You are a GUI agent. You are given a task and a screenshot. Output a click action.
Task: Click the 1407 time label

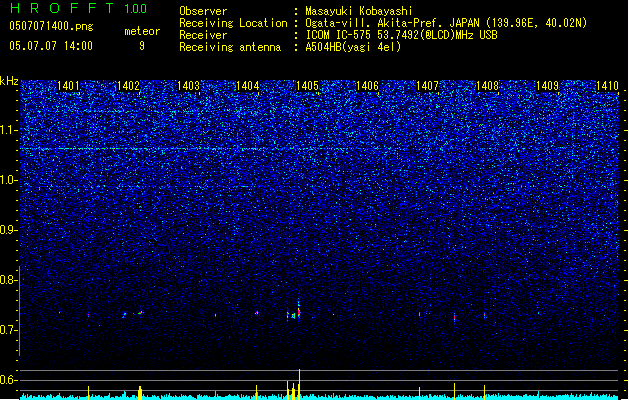click(x=427, y=86)
